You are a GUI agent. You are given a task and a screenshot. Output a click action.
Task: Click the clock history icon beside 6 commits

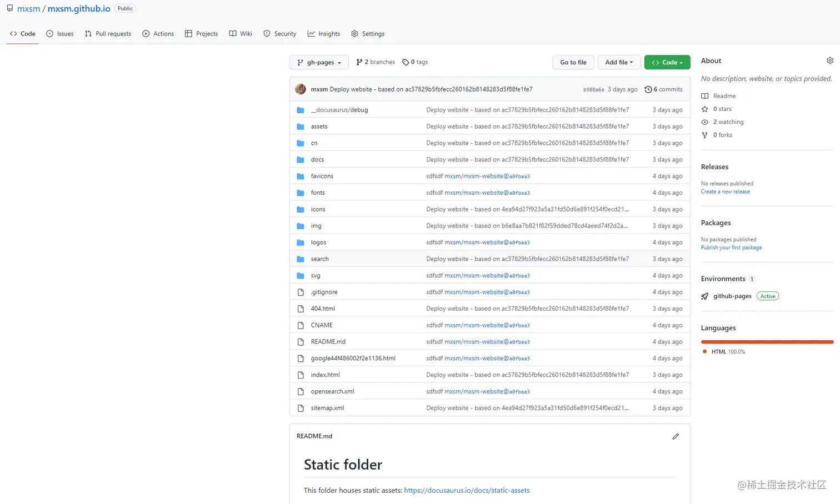[x=648, y=89]
